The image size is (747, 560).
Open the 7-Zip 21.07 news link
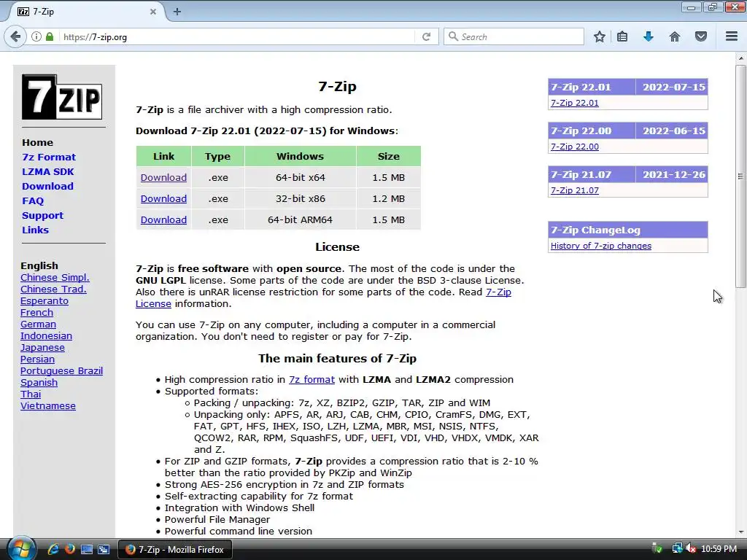pos(575,190)
